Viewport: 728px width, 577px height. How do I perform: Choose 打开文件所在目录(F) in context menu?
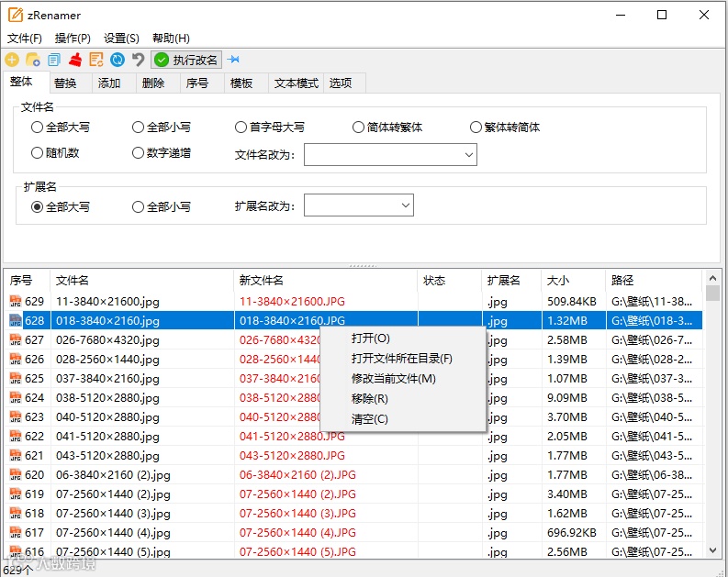[x=403, y=359]
